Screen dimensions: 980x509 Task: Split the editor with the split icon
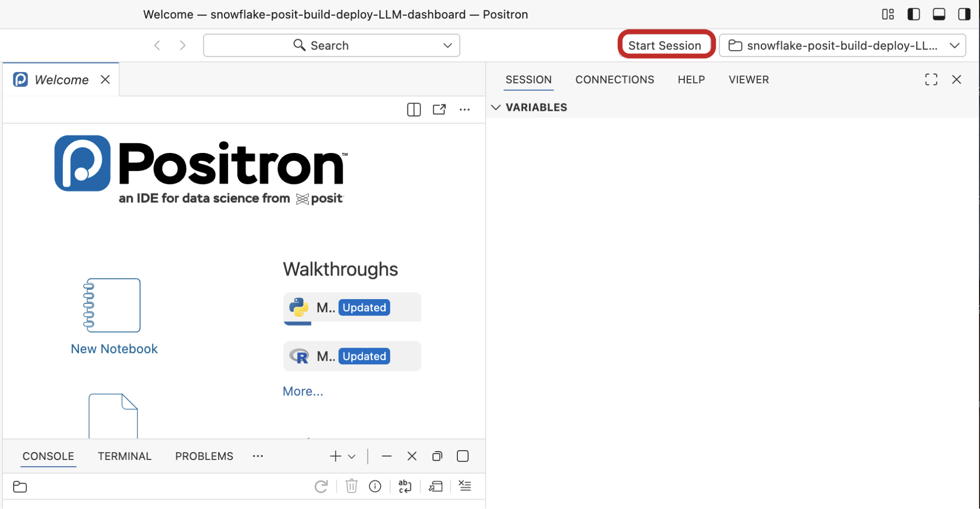414,109
